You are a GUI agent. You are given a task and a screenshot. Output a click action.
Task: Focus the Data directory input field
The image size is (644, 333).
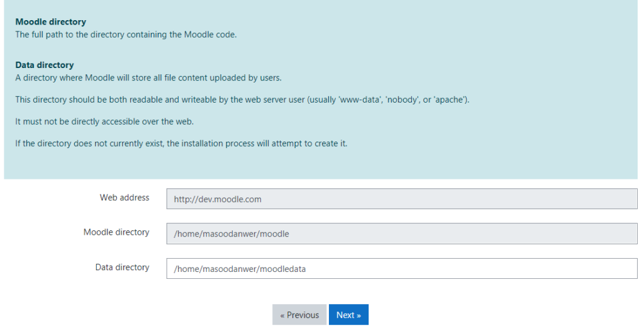tap(402, 269)
